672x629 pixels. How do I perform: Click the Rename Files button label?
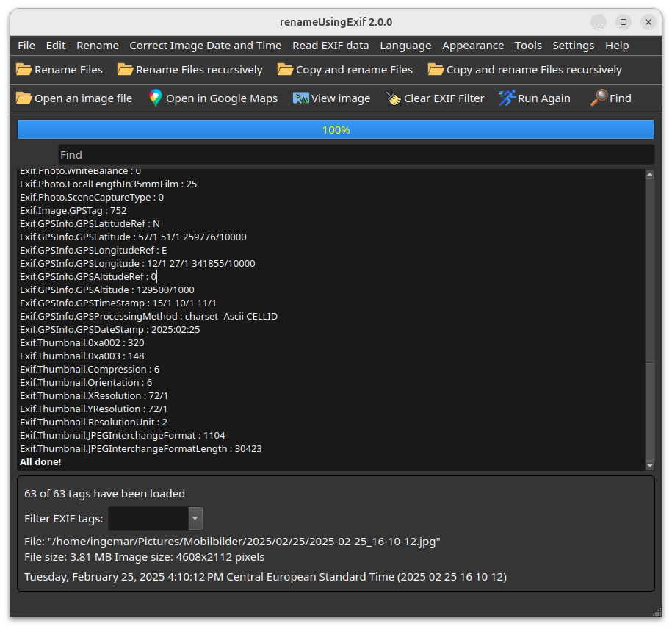[68, 70]
